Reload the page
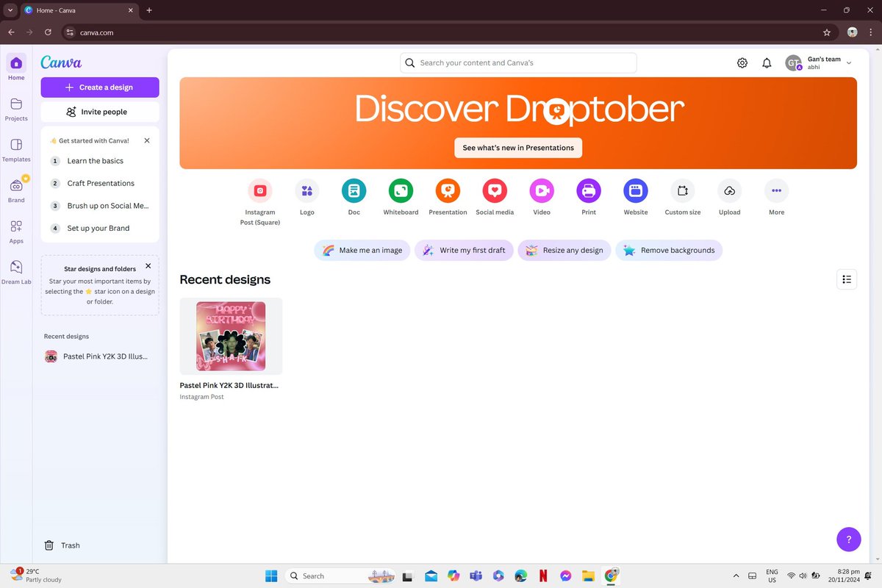The image size is (882, 588). (48, 32)
